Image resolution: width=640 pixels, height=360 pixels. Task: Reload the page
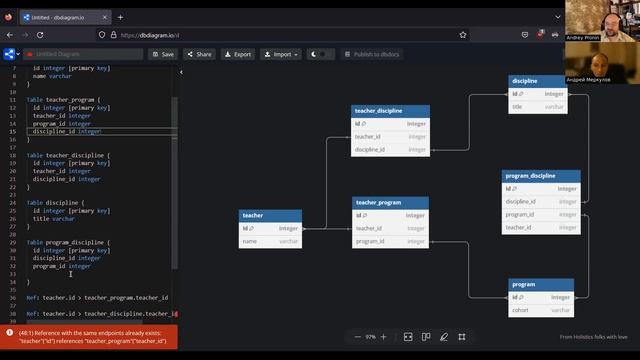(x=40, y=35)
